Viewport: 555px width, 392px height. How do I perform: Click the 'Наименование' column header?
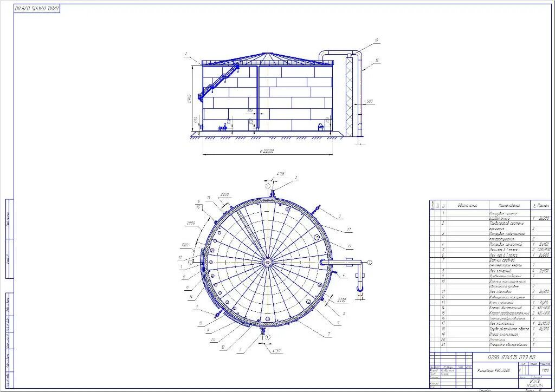coord(509,205)
